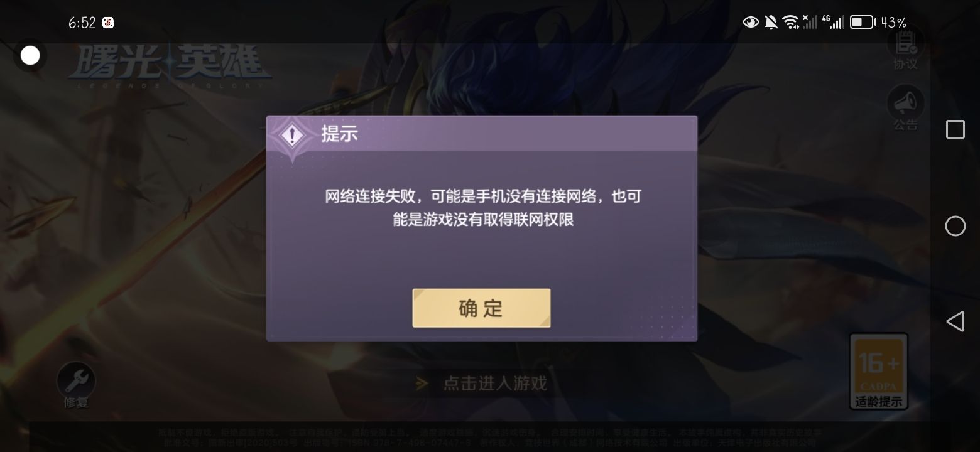
Task: Tap the Wi-Fi status icon
Action: 790,23
